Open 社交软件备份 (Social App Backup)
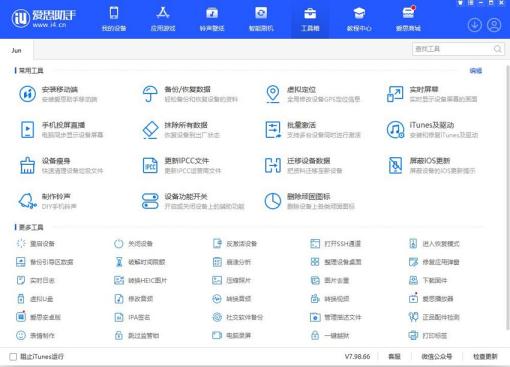This screenshot has height=367, width=510. pos(238,317)
